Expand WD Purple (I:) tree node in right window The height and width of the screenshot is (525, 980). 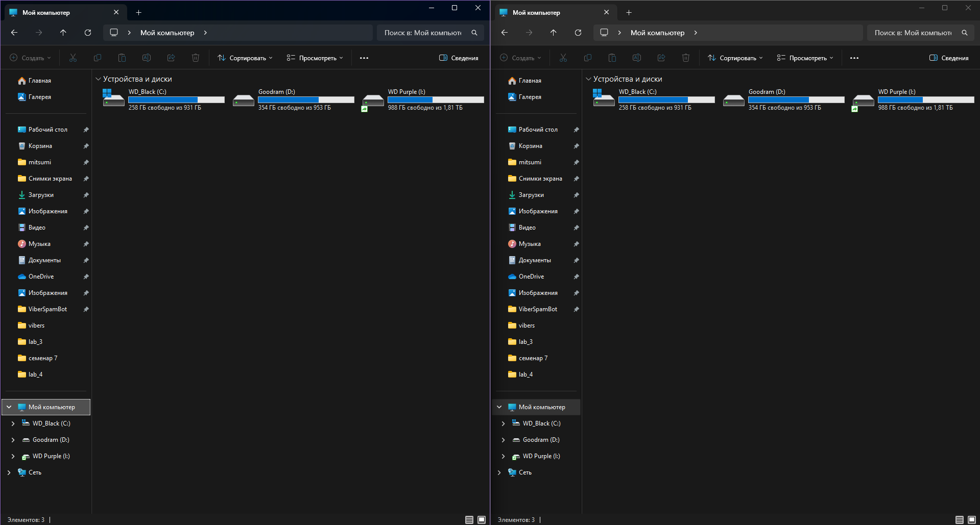[504, 456]
